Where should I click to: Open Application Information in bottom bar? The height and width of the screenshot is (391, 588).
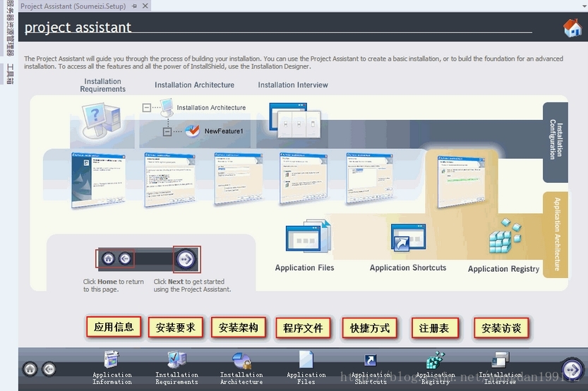112,368
